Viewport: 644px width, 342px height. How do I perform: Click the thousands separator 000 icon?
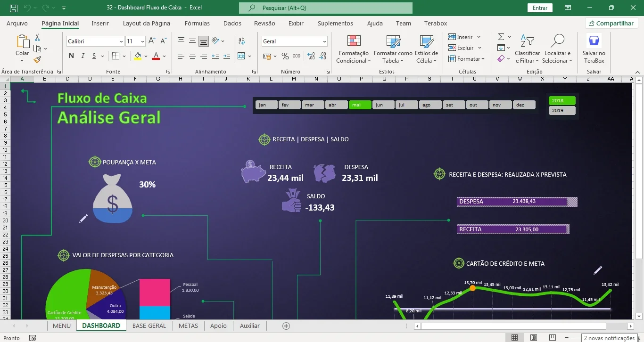click(x=297, y=56)
